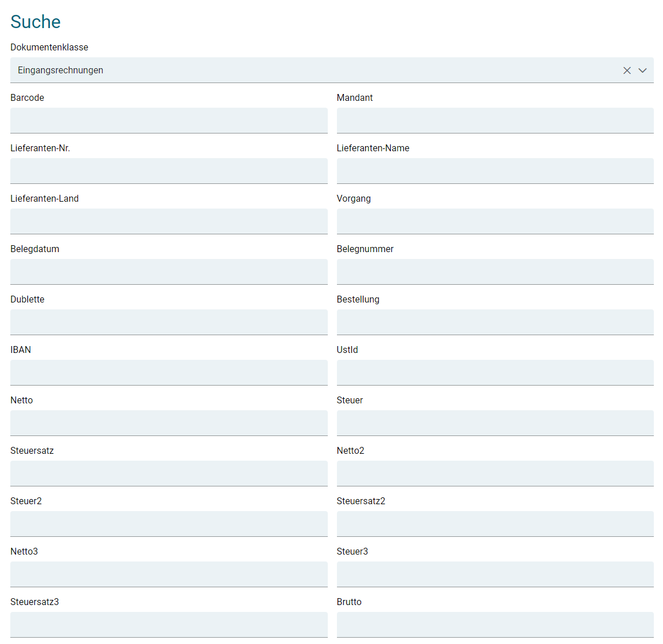The width and height of the screenshot is (663, 644).
Task: Click into the Lieferanten-Name field
Action: coord(495,171)
